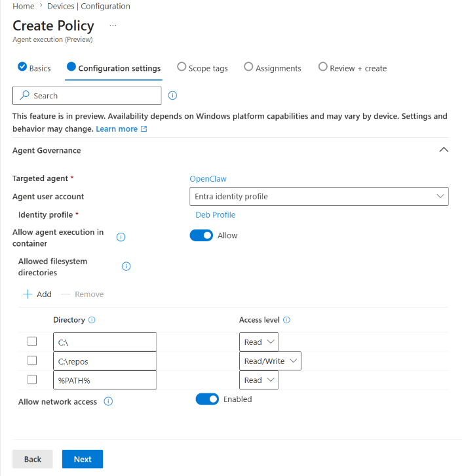Go to the Review + create tab label

pyautogui.click(x=358, y=68)
